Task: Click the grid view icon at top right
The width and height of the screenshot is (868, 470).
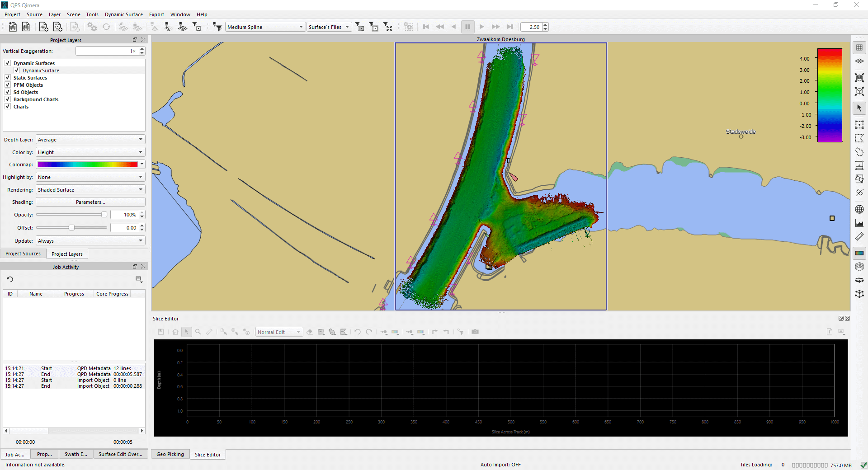Action: (x=859, y=47)
